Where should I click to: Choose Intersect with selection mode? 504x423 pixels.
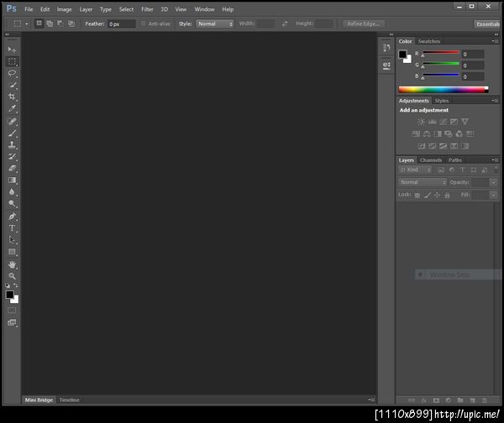click(x=71, y=23)
